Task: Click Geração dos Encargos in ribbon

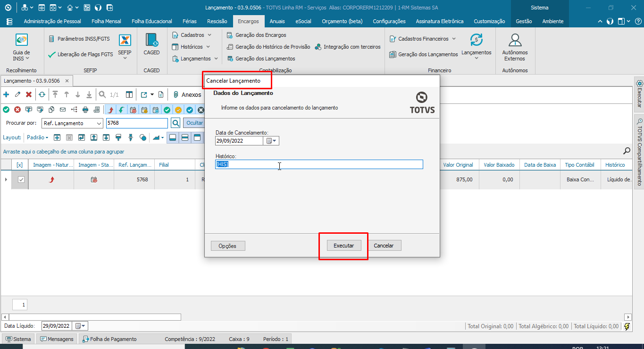Action: coord(256,35)
